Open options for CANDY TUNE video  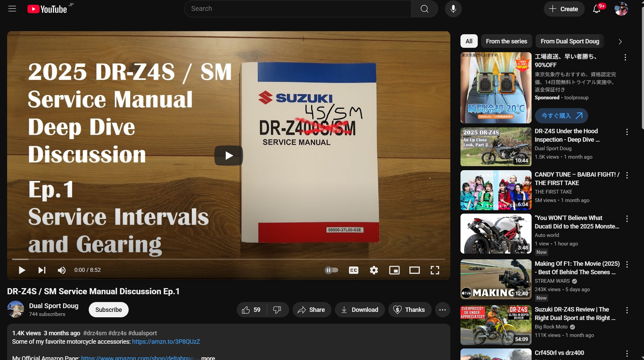click(627, 176)
